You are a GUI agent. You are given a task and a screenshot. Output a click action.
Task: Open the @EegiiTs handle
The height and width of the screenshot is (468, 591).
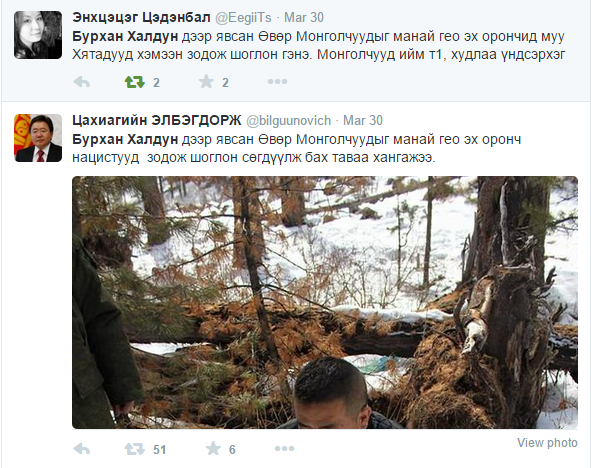click(x=243, y=17)
